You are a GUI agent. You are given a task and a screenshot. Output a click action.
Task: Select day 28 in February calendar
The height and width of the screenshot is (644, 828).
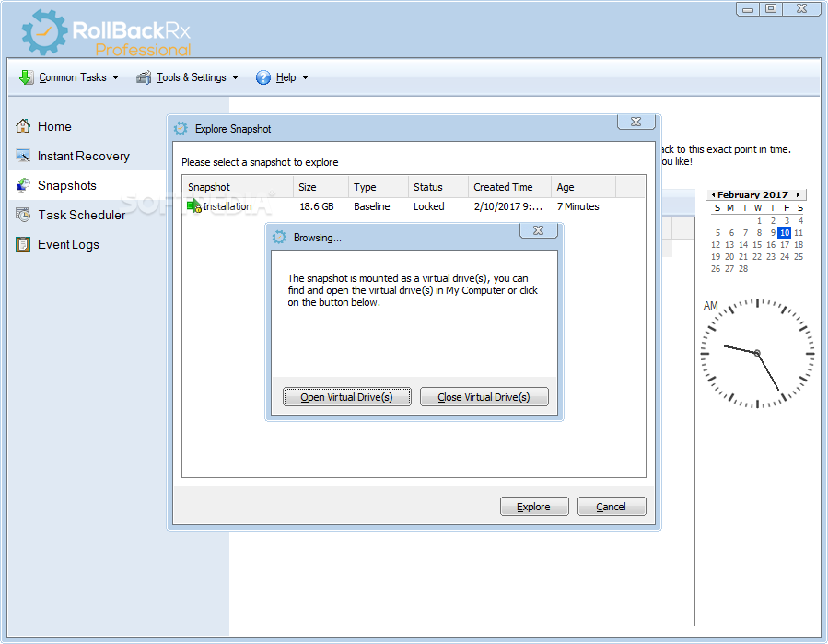743,269
